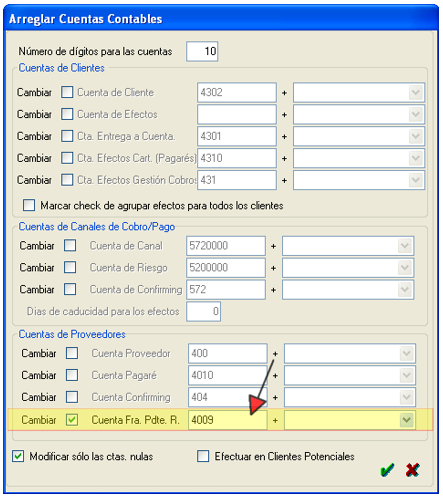Screen dimensions: 443x499
Task: Check Efectuar en Clientes Potenciales option
Action: (x=203, y=456)
